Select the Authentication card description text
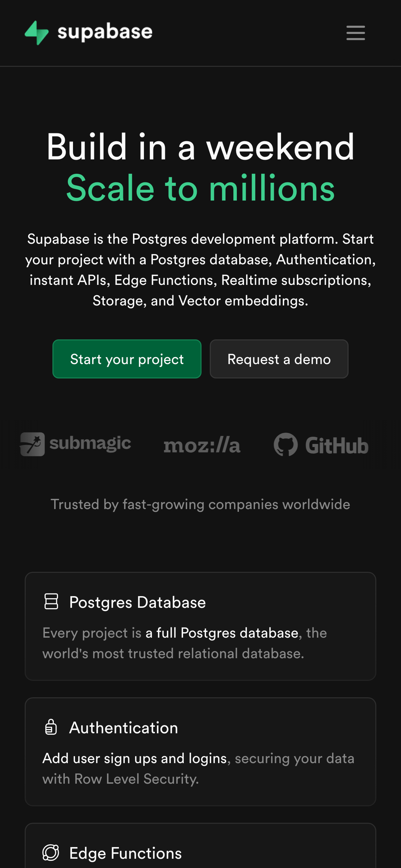The image size is (401, 868). [198, 769]
